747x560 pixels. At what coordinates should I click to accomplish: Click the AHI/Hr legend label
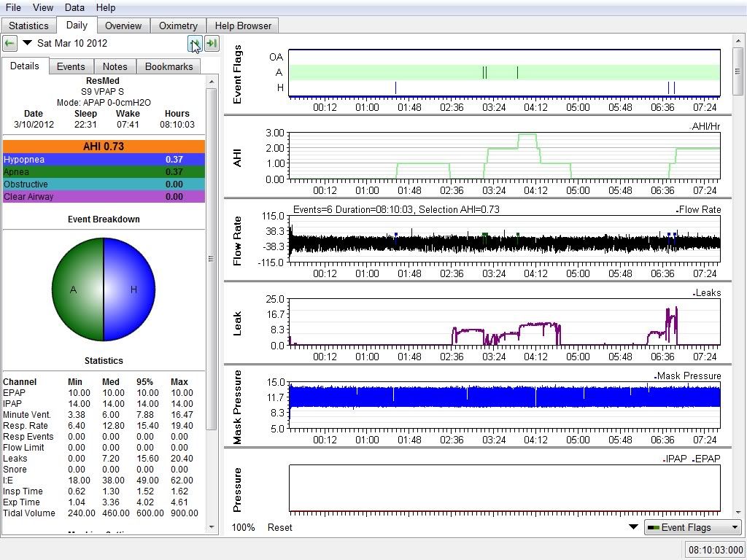705,126
